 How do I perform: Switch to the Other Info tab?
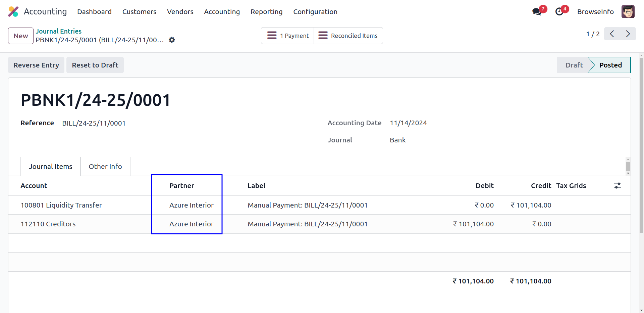105,167
